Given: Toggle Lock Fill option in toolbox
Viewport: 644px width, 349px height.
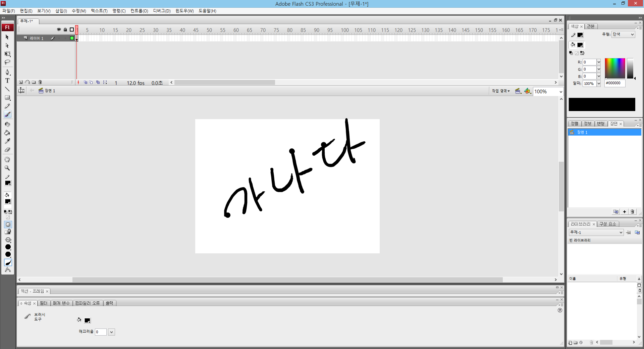Looking at the screenshot, I should 8,232.
